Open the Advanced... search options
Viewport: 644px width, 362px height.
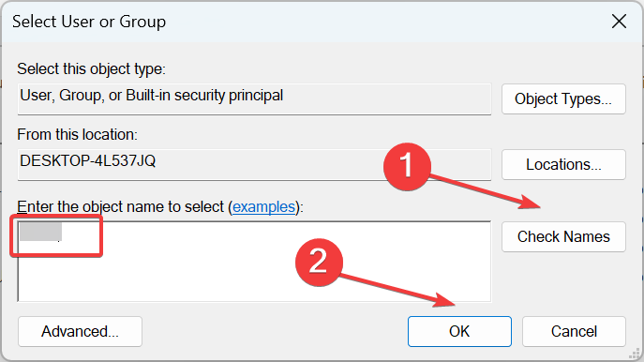pos(80,331)
